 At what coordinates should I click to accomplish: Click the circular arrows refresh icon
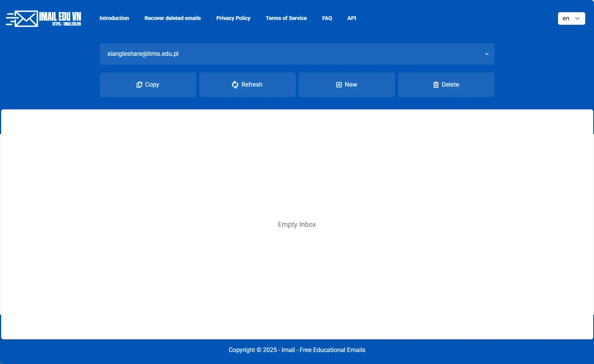click(x=235, y=85)
